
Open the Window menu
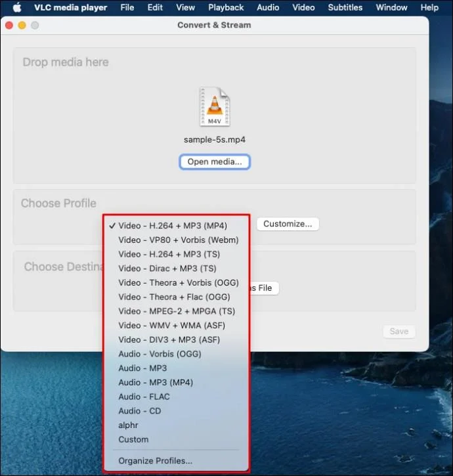coord(391,7)
